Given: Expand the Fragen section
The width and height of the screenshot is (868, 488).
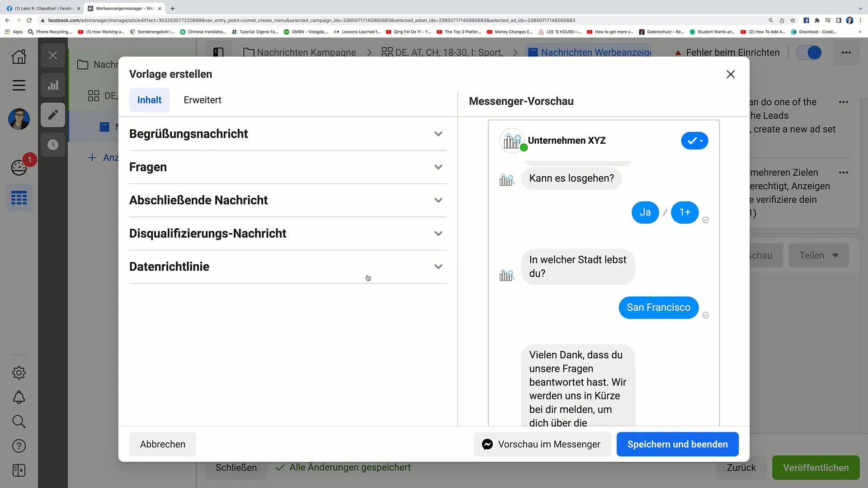Looking at the screenshot, I should tap(288, 167).
